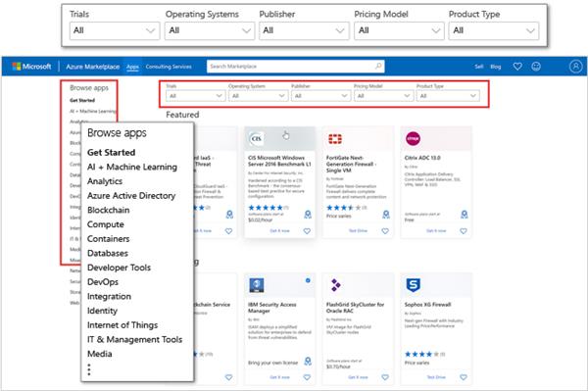The width and height of the screenshot is (588, 391).
Task: Click the Sophos shield logo icon
Action: 413,285
